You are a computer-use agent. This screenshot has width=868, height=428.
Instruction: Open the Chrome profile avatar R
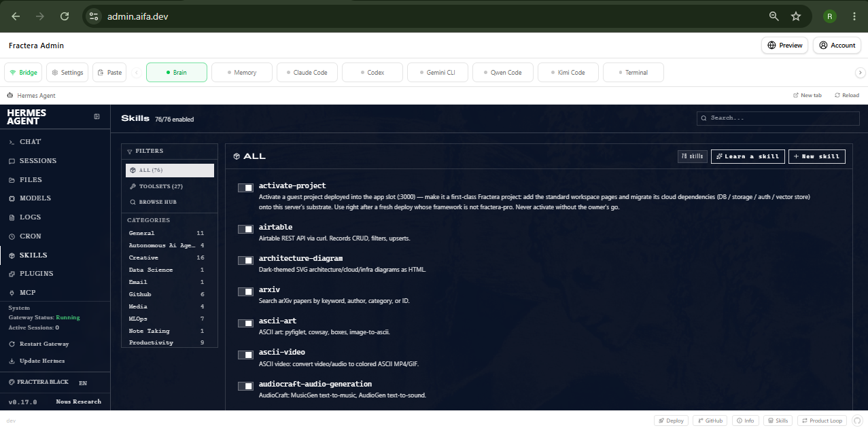click(x=829, y=16)
